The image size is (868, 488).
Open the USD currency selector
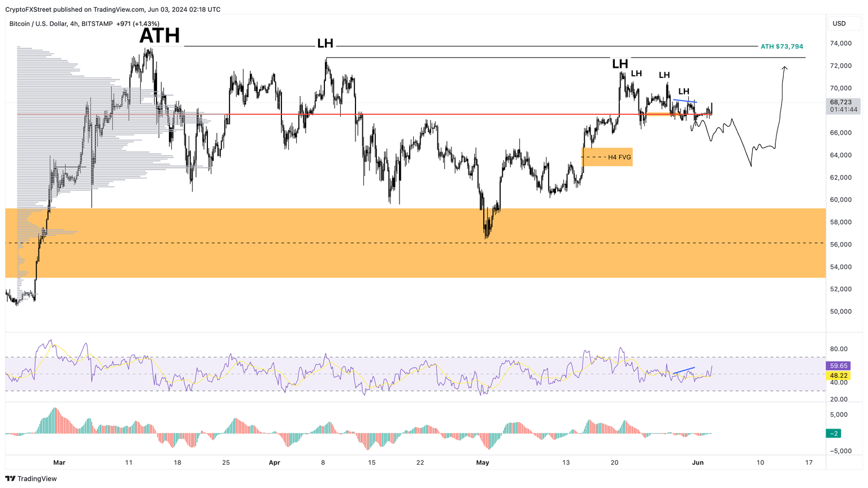click(x=843, y=23)
